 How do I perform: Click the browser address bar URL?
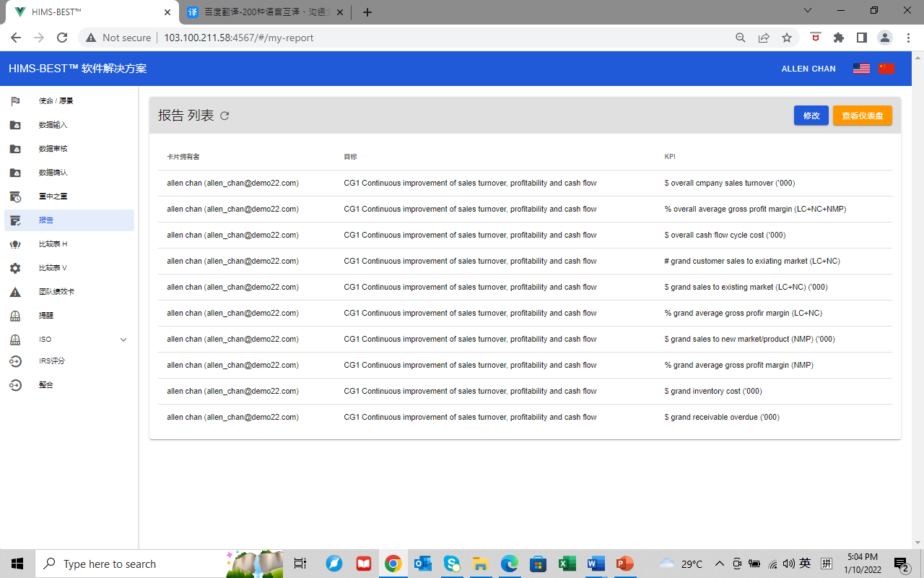point(238,38)
